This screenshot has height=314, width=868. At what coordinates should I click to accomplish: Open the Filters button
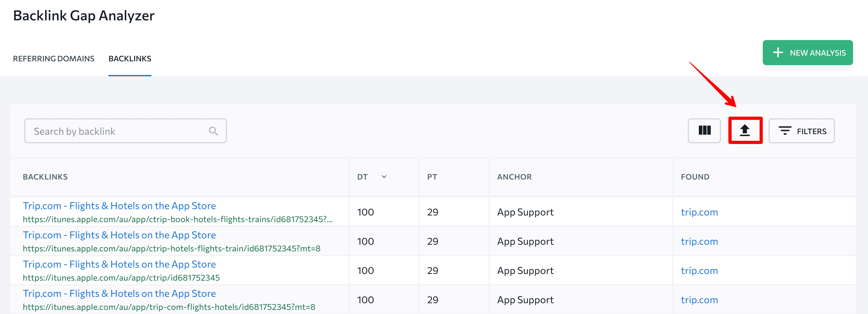[x=801, y=131]
